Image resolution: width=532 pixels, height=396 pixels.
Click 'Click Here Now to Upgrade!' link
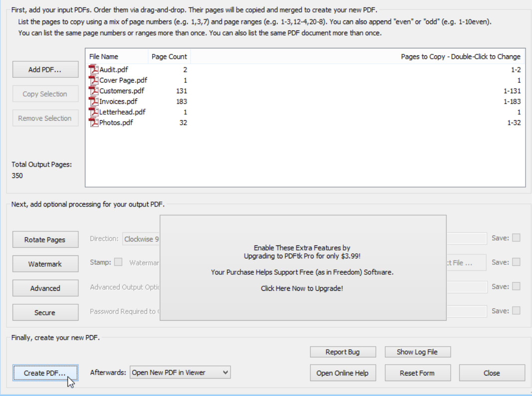302,289
